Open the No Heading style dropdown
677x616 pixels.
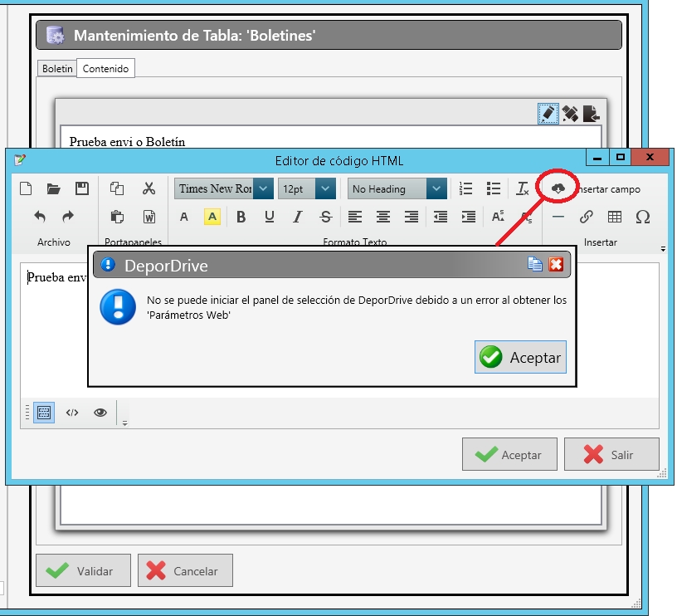(x=436, y=188)
